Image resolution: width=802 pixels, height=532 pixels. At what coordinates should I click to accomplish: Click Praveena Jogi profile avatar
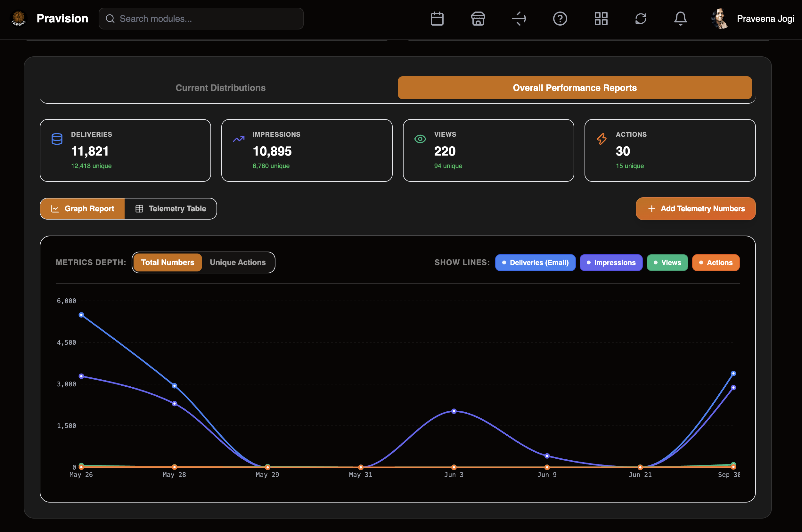(x=720, y=19)
